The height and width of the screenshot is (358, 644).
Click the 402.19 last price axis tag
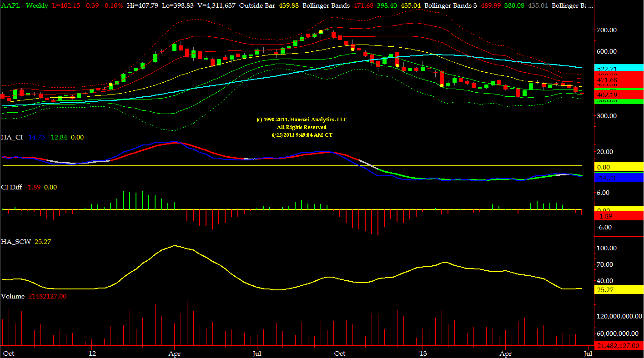point(619,95)
